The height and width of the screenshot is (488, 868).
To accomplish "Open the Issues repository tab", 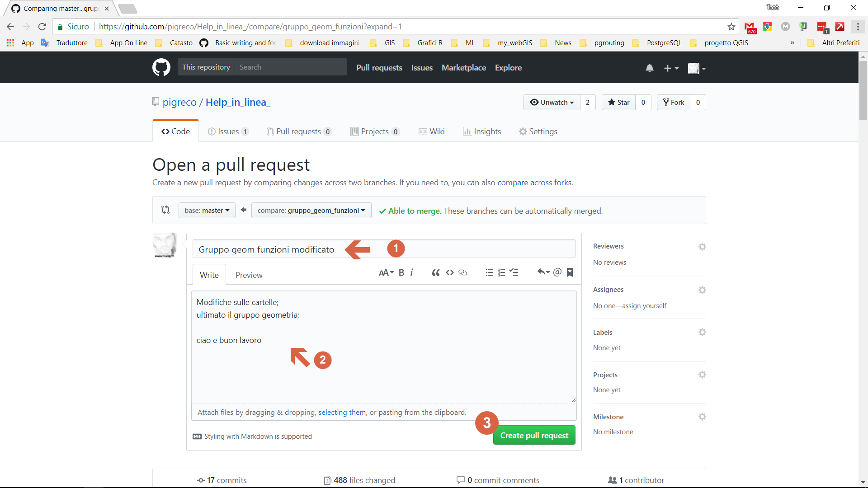I will click(228, 131).
